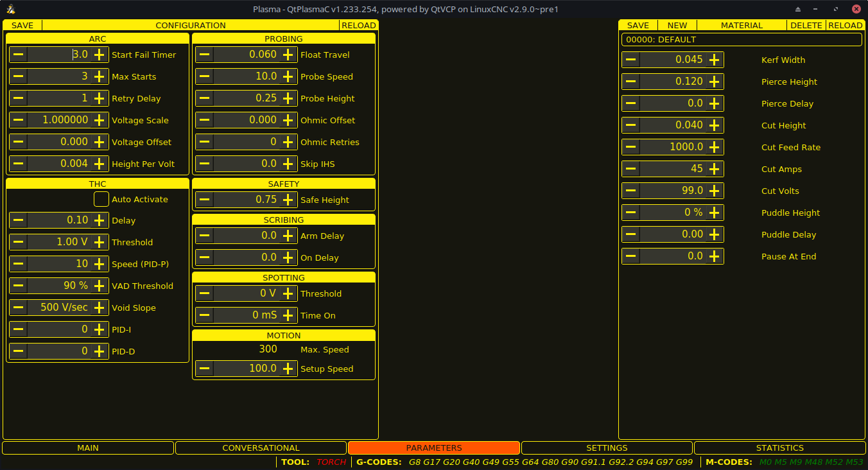
Task: Increase Void Slope using the plus icon
Action: click(x=100, y=307)
